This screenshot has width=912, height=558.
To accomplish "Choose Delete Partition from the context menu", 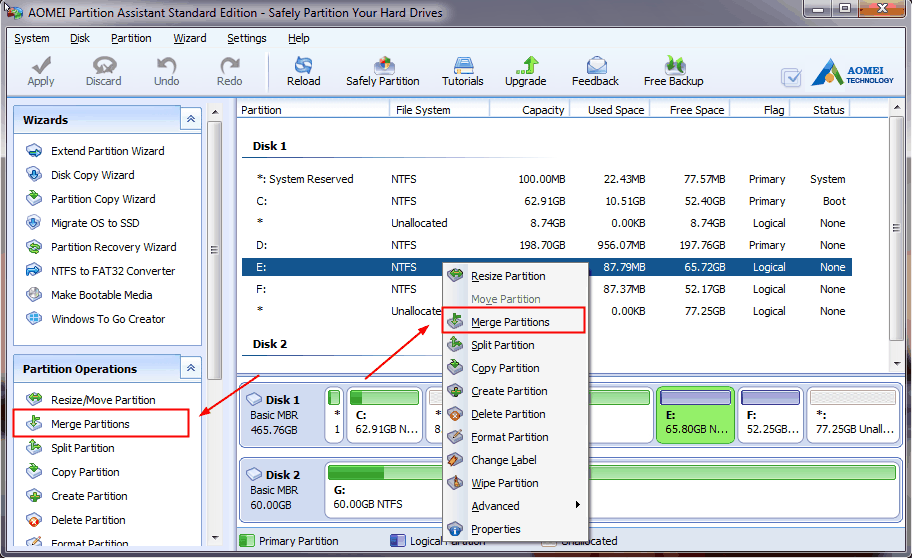I will [x=515, y=414].
